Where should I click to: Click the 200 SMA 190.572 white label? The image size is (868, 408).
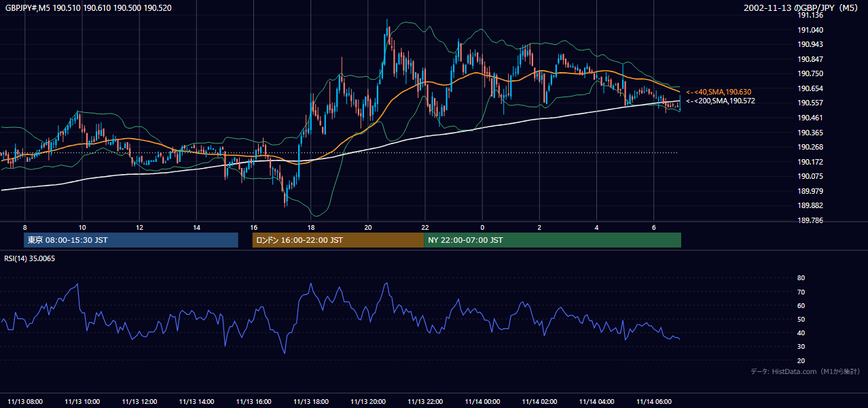click(x=720, y=101)
